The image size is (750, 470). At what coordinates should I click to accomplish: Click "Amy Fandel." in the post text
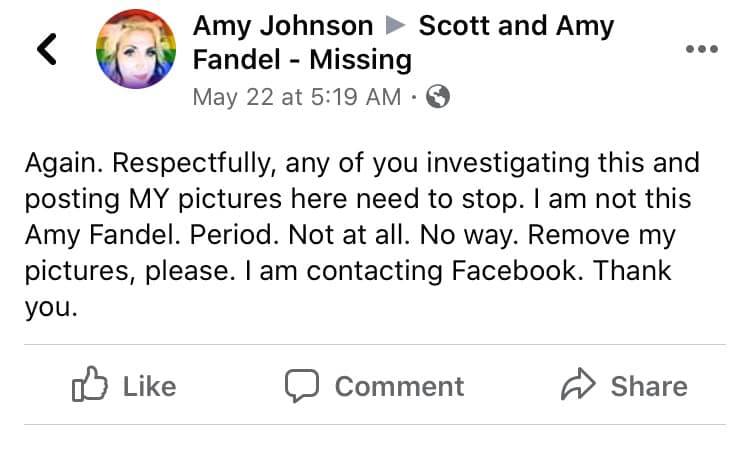coord(81,237)
